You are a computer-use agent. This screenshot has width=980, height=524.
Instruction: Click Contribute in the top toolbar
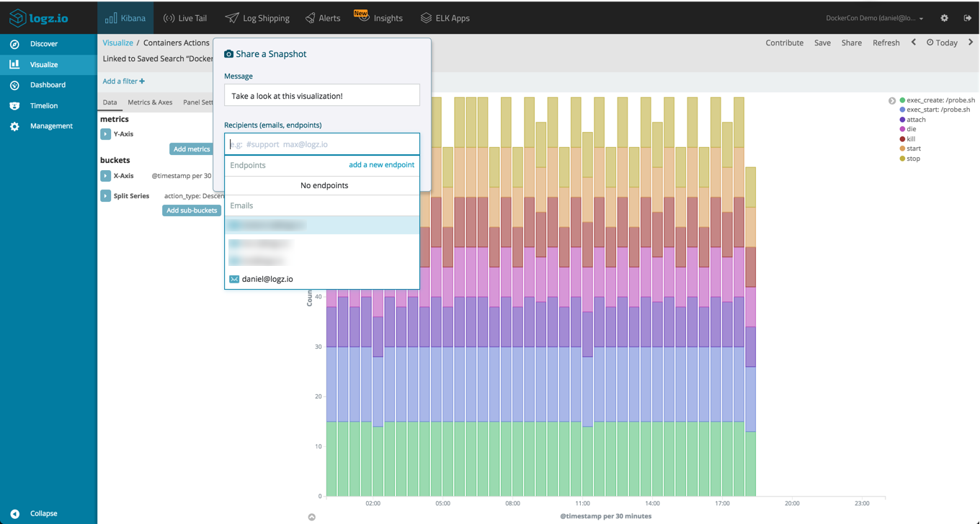[784, 43]
